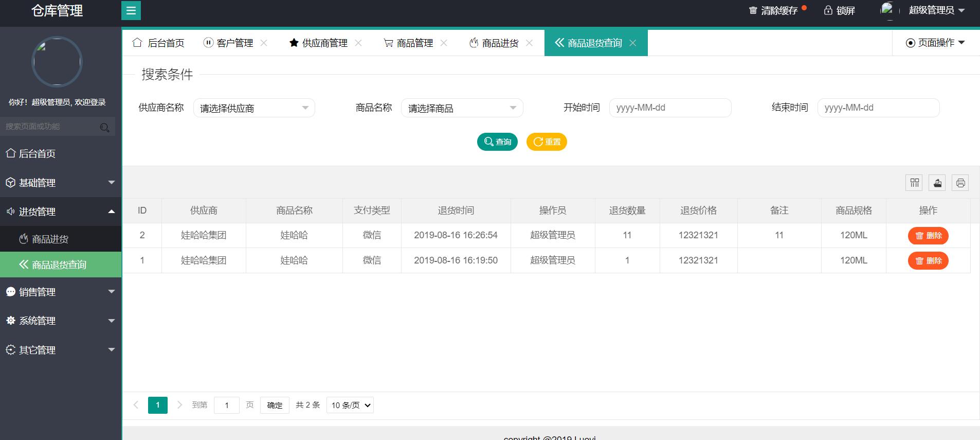The width and height of the screenshot is (980, 440).
Task: Go to the next page arrow
Action: (179, 405)
